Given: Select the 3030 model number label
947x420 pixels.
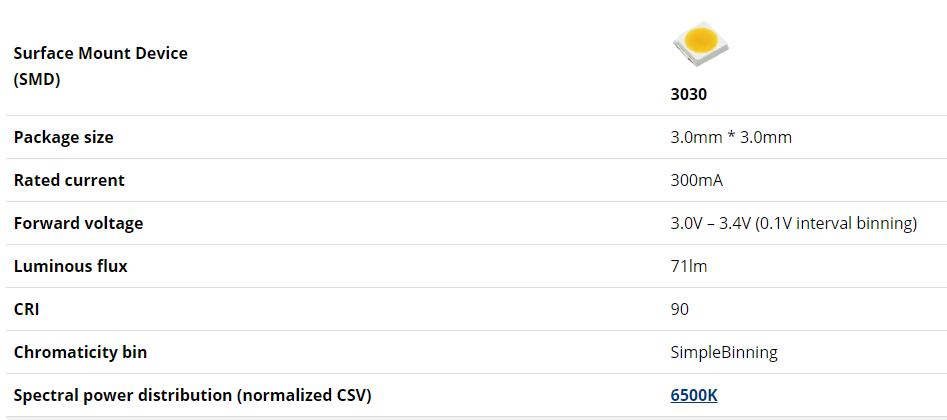Looking at the screenshot, I should [689, 95].
